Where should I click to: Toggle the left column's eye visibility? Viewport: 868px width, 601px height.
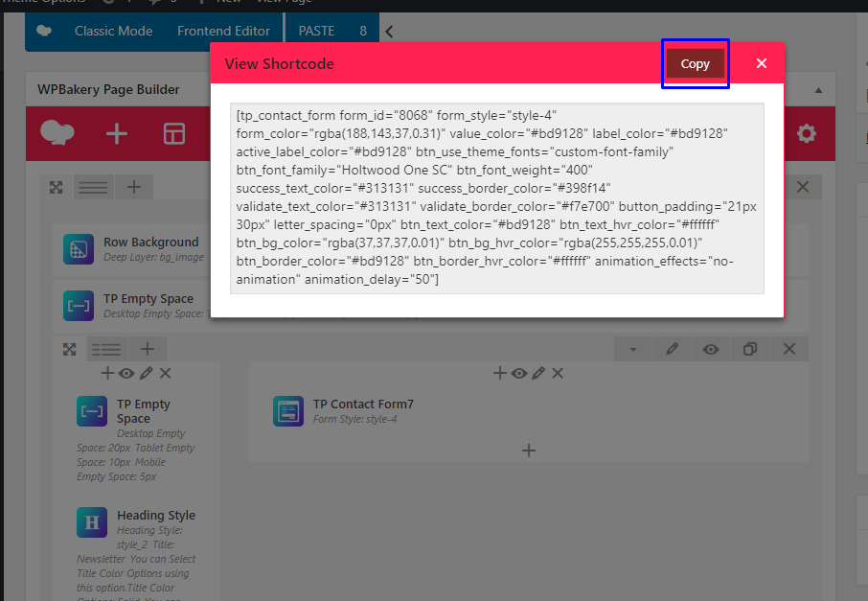[x=126, y=373]
